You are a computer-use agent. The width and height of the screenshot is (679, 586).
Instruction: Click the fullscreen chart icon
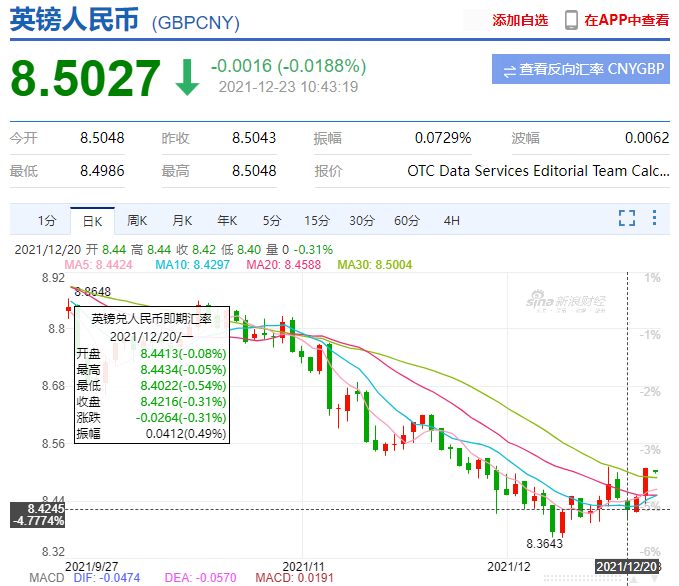[627, 220]
